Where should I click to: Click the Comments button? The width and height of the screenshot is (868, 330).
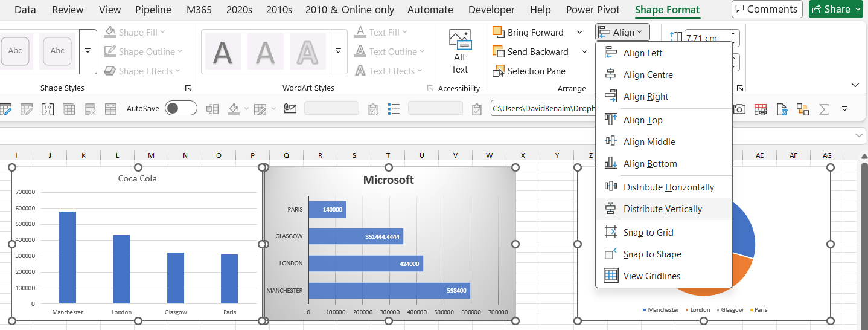point(767,9)
